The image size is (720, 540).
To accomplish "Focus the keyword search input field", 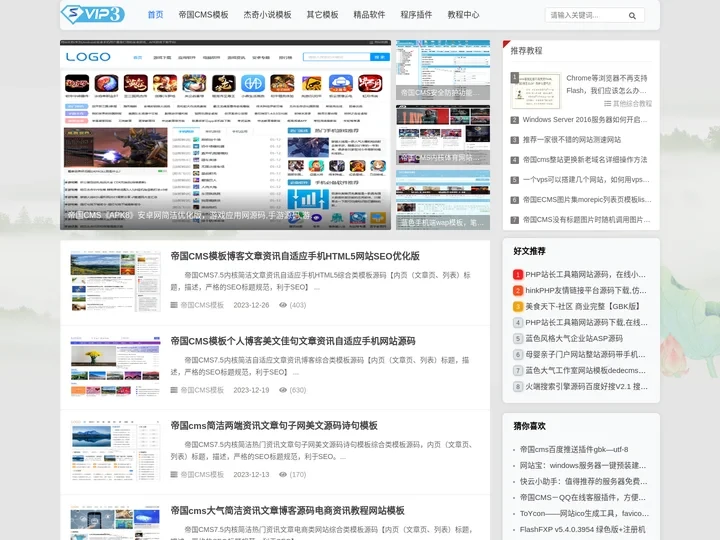I will tap(586, 15).
